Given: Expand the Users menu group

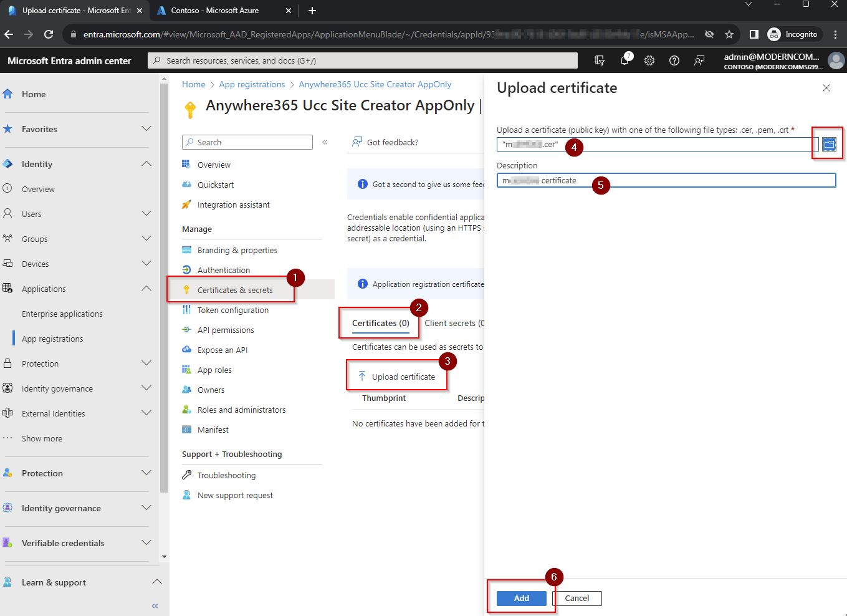Looking at the screenshot, I should click(146, 214).
